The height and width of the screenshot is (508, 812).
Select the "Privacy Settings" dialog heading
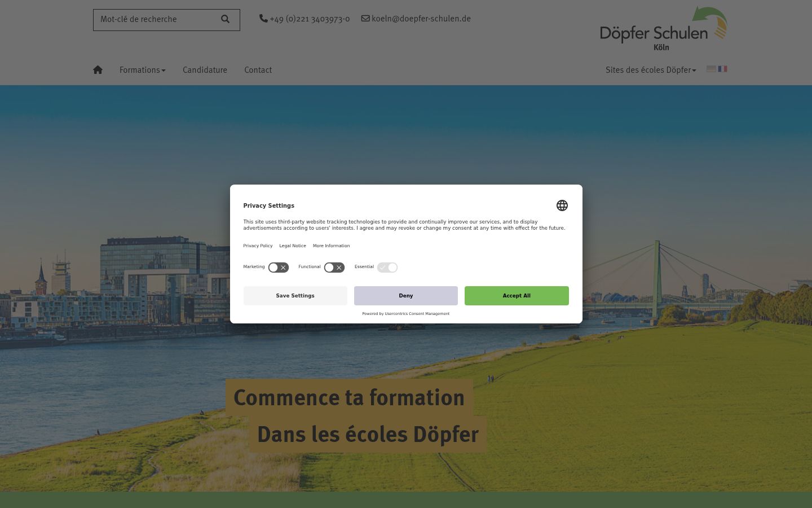coord(269,206)
